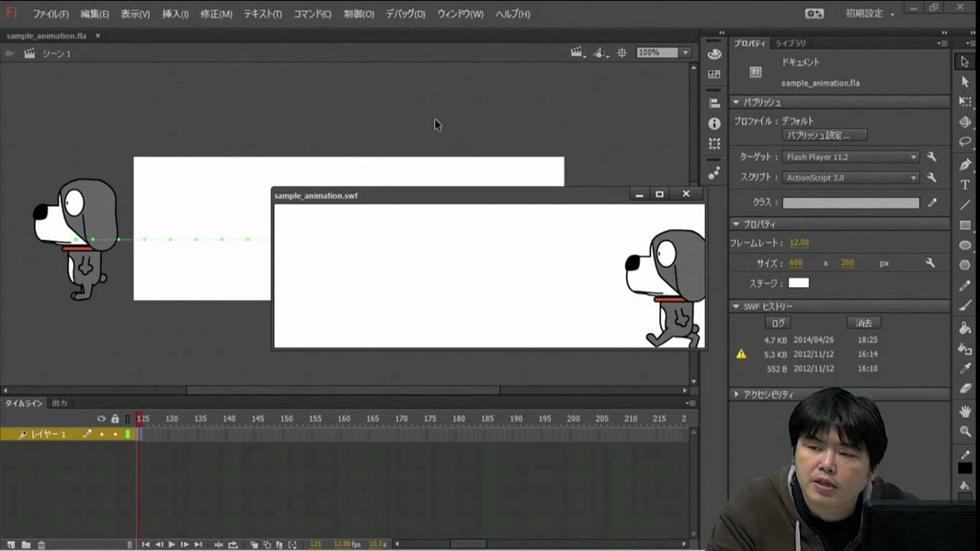
Task: Click the delete layer trash icon
Action: point(41,544)
